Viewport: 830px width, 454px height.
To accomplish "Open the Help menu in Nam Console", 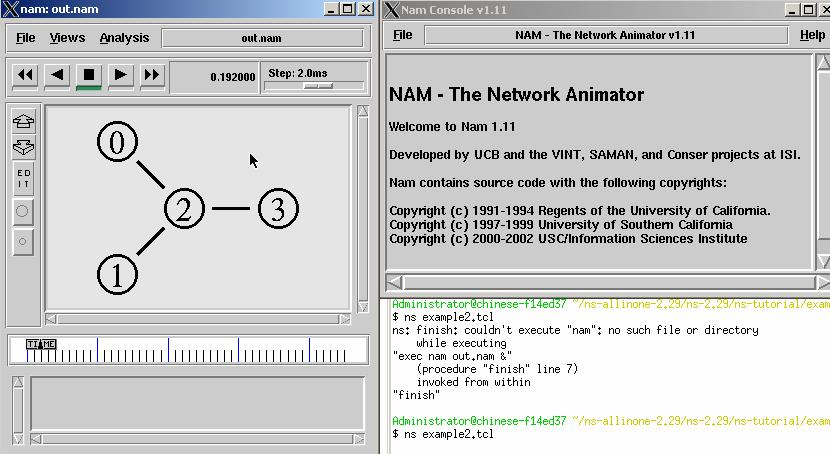I will (812, 35).
